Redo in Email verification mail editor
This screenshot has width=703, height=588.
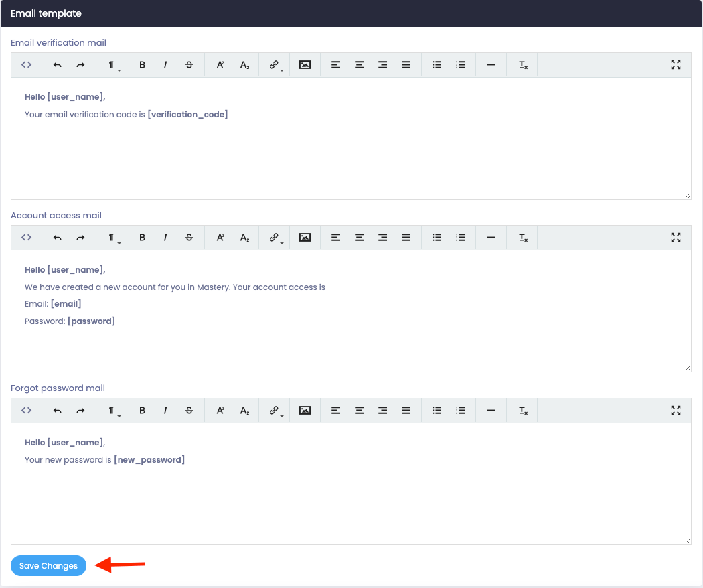pos(80,65)
